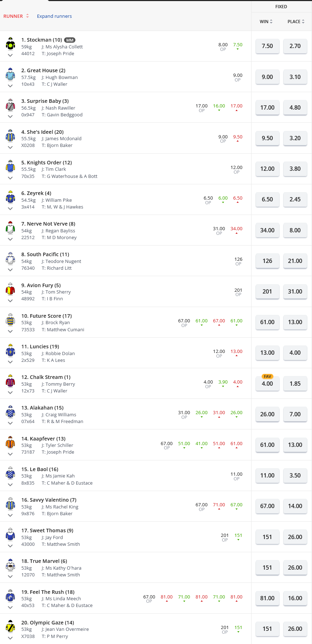The image size is (312, 644).
Task: Expand details chevron for Great House
Action: point(10,86)
